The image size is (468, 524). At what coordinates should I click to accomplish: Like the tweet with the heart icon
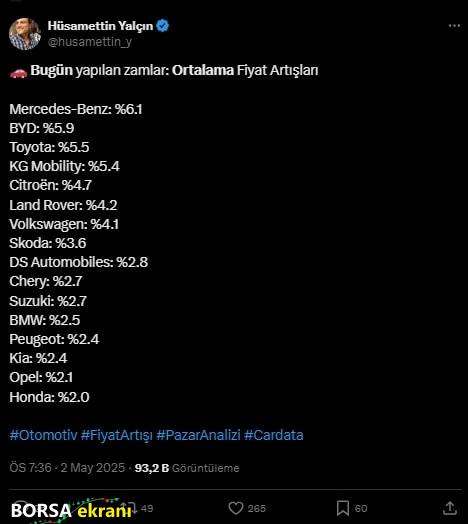click(236, 508)
